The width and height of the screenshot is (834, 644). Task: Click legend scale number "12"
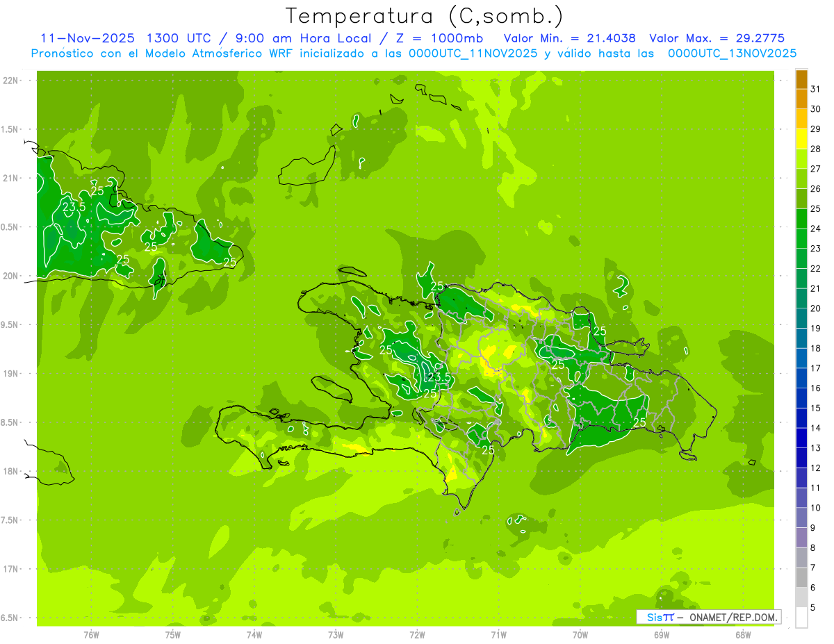tap(816, 468)
